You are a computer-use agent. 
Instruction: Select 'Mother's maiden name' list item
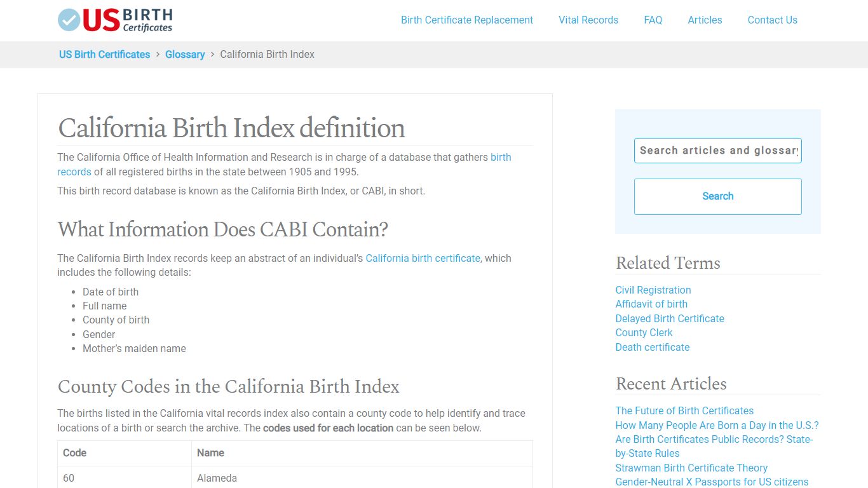134,348
